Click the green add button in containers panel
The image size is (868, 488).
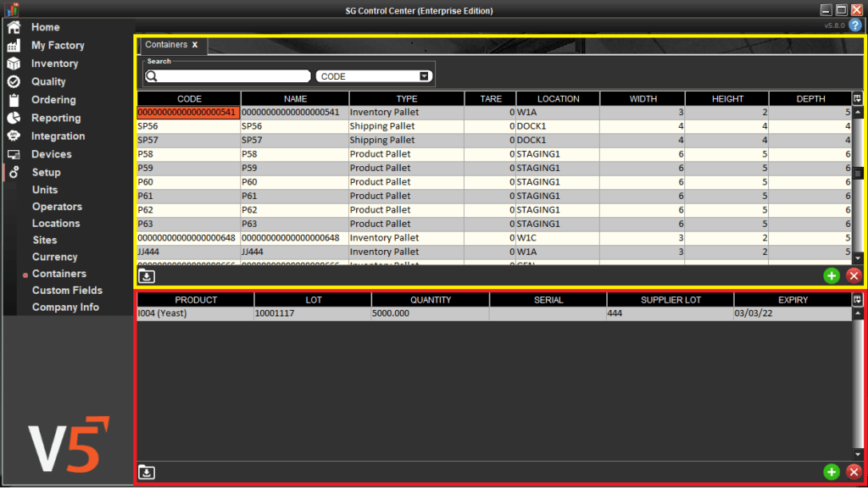coord(831,275)
